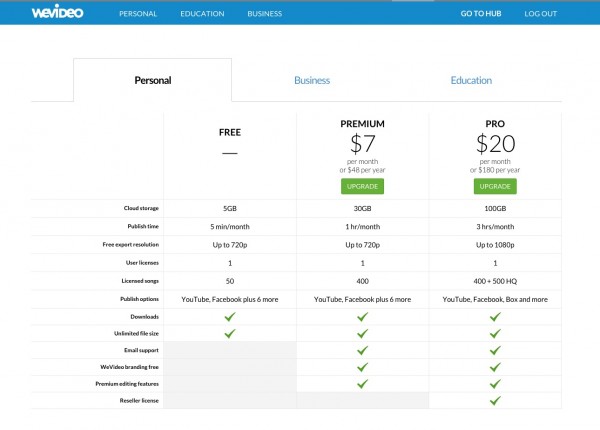Viewport: 600px width, 430px height.
Task: Click the 'Up to 1080p' cell
Action: pos(495,245)
